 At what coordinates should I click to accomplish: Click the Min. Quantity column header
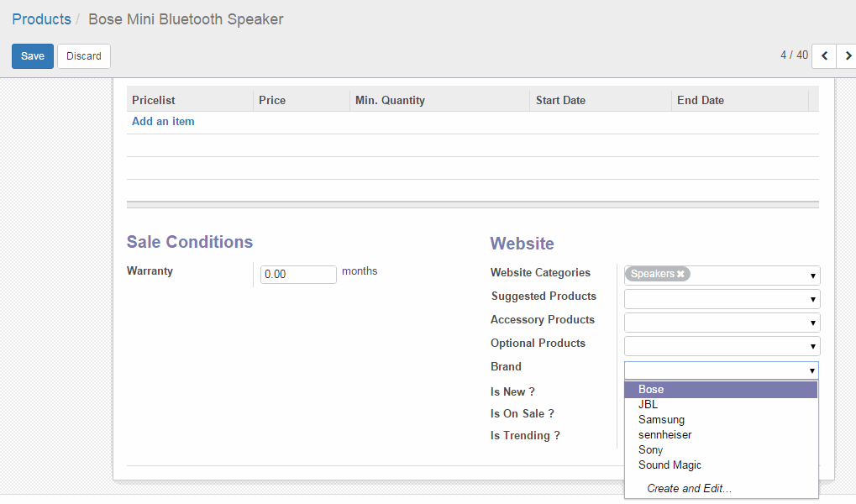pyautogui.click(x=439, y=101)
